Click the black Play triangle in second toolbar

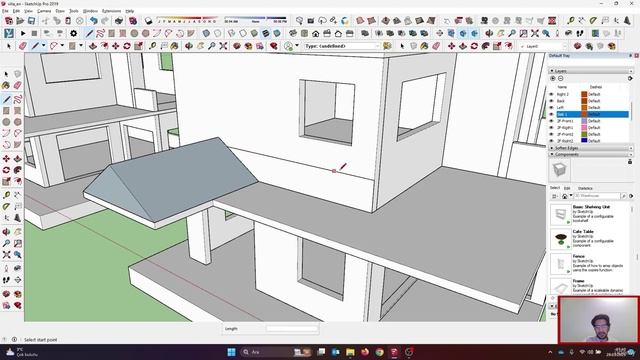pos(23,33)
